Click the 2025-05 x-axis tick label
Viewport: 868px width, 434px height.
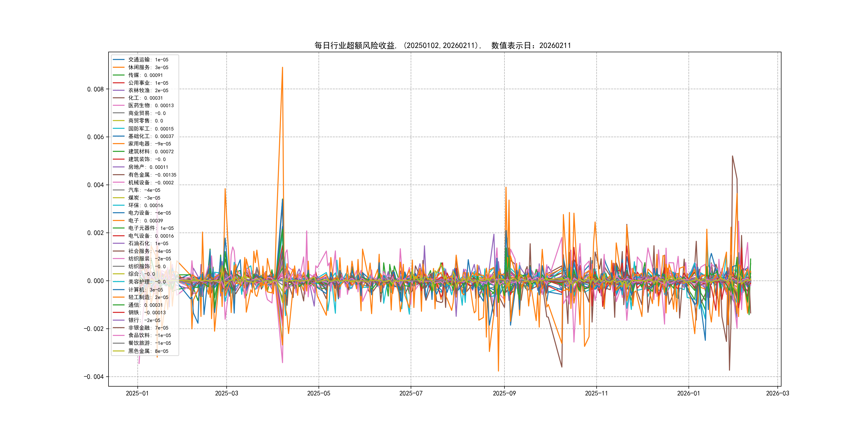[x=319, y=394]
